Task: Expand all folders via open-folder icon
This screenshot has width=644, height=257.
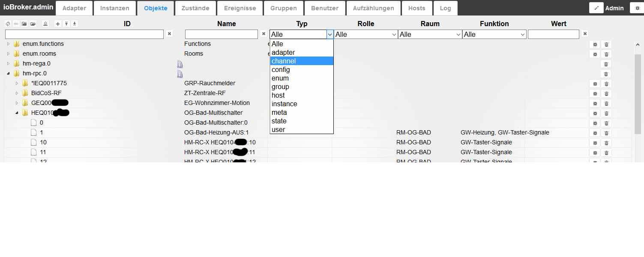Action: click(33, 24)
